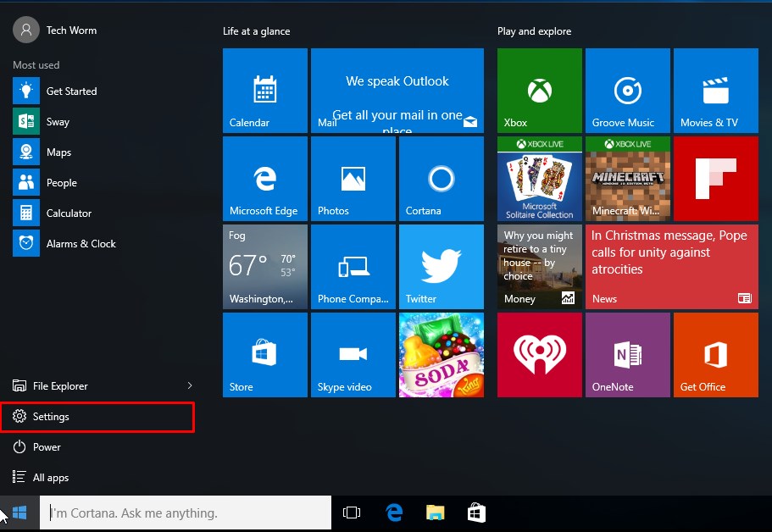Click the Skype video tile
Image resolution: width=772 pixels, height=532 pixels.
(x=353, y=354)
